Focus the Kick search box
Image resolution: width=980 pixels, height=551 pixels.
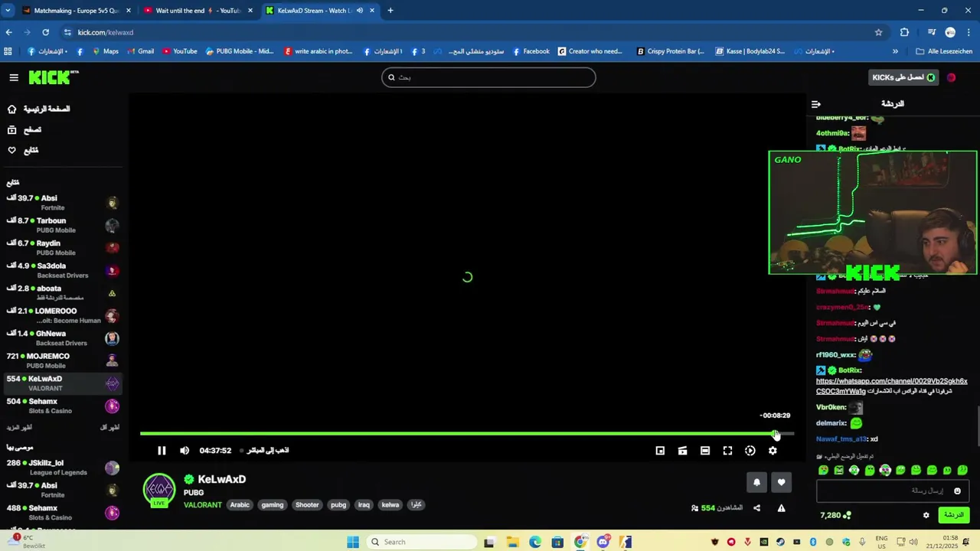[488, 77]
